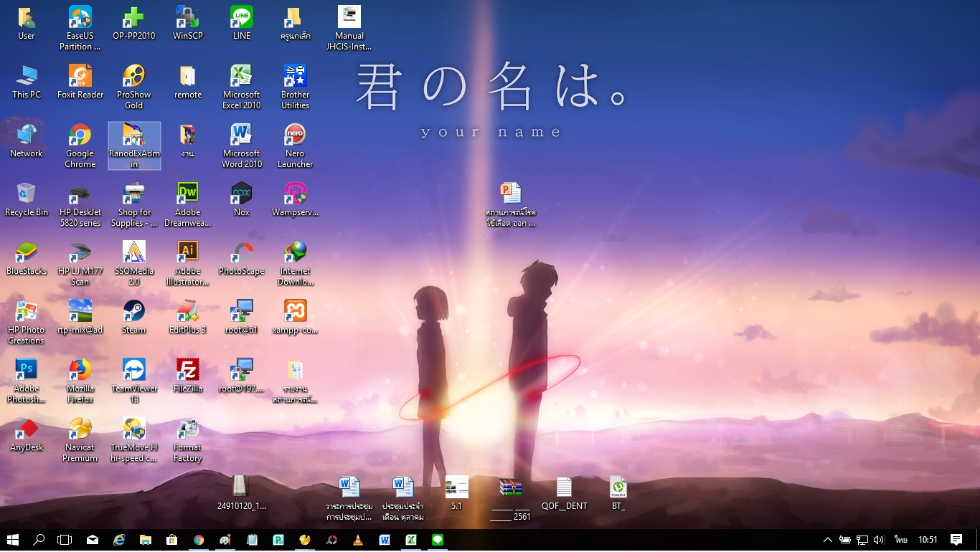Select the 5.1 image file thumbnail

(457, 493)
